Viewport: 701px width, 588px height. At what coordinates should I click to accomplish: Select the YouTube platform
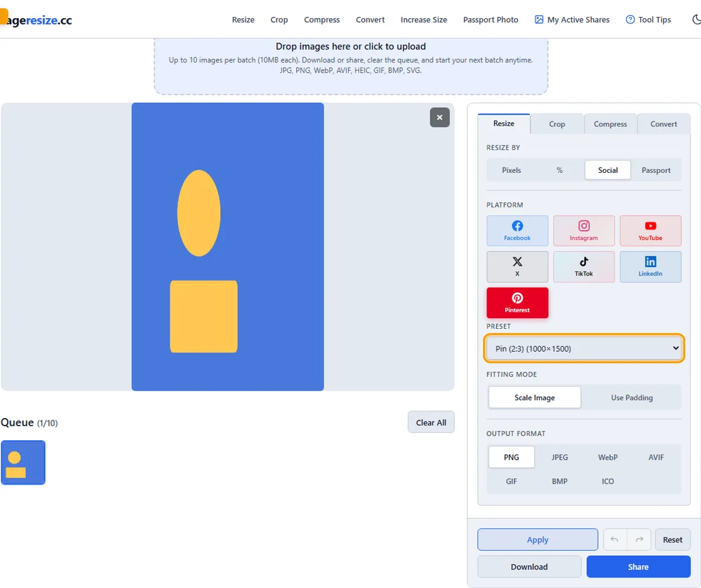click(x=650, y=231)
